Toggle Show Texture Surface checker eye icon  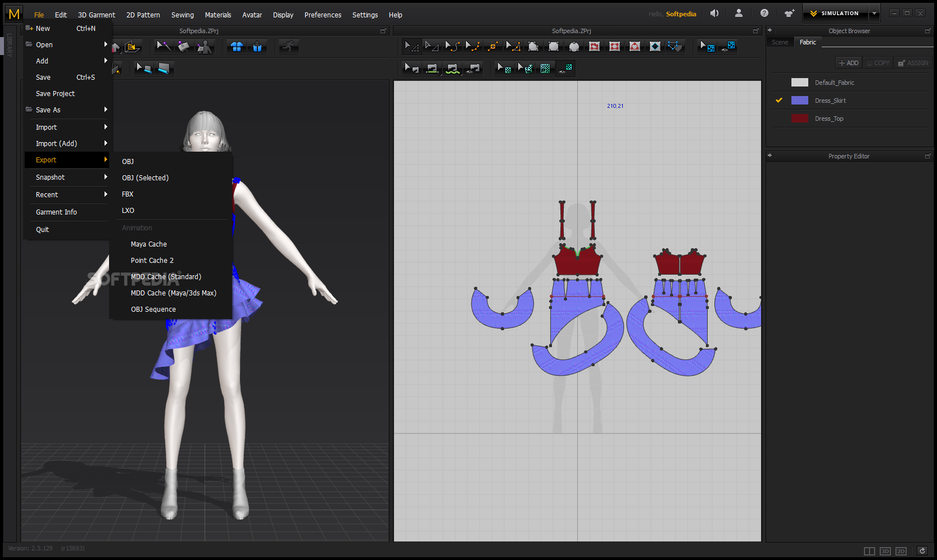pyautogui.click(x=565, y=69)
